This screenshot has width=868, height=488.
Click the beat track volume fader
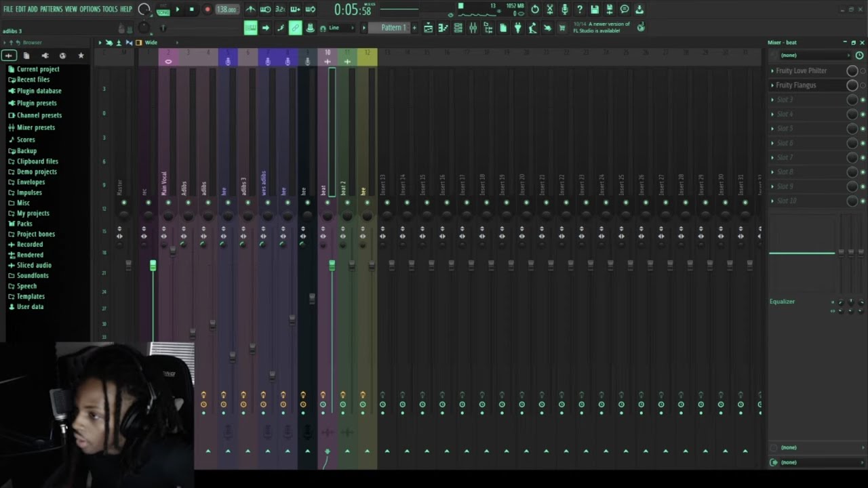[x=332, y=266]
